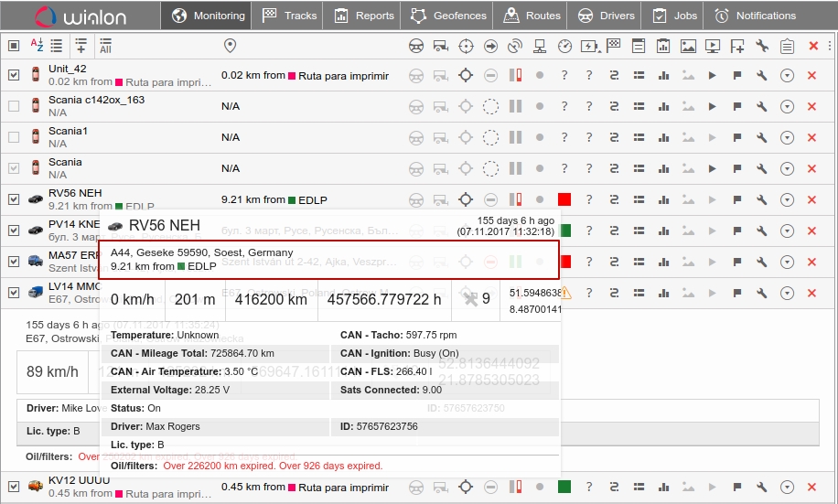The width and height of the screenshot is (838, 504).
Task: Open actions dropdown for Unit_42 row
Action: click(x=787, y=76)
